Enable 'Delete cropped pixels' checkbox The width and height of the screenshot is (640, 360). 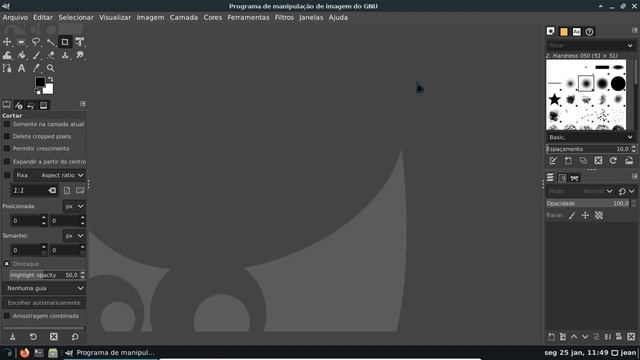[7, 136]
